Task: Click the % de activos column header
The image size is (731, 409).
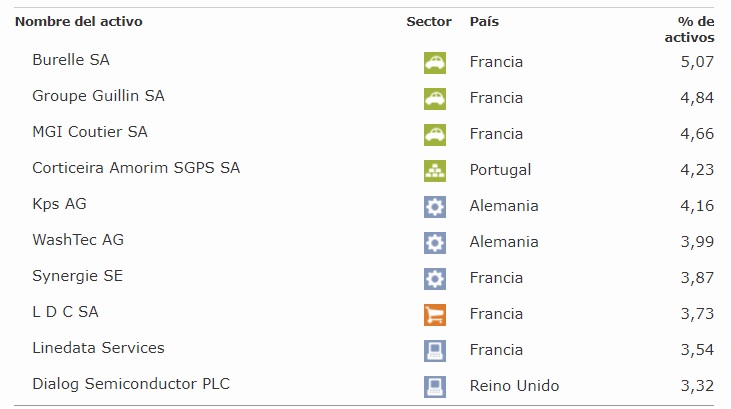Action: [691, 29]
